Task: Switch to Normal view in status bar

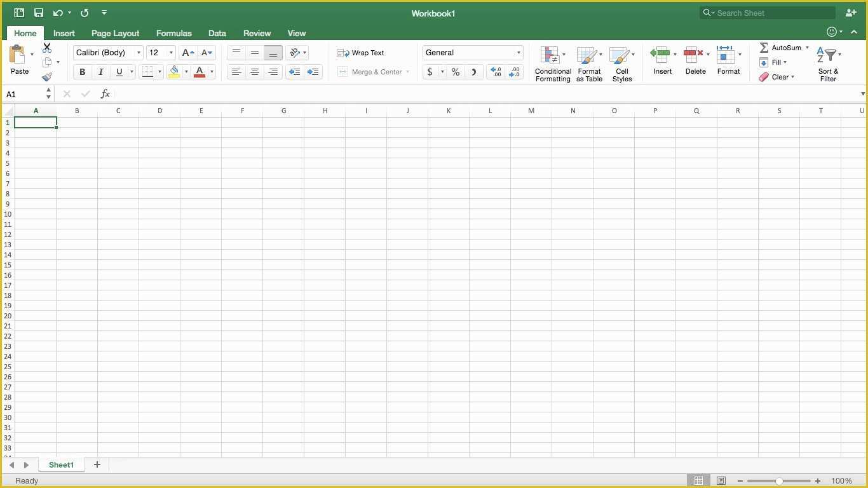Action: point(698,481)
